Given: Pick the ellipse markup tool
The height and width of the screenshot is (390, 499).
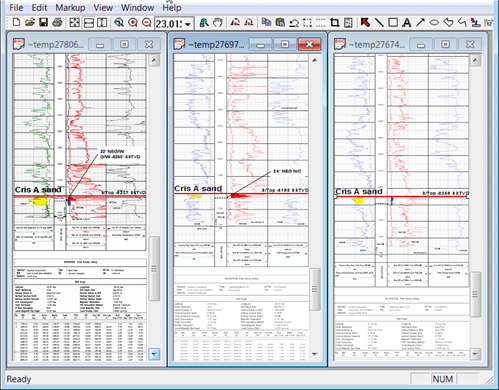Looking at the screenshot, I should point(434,23).
